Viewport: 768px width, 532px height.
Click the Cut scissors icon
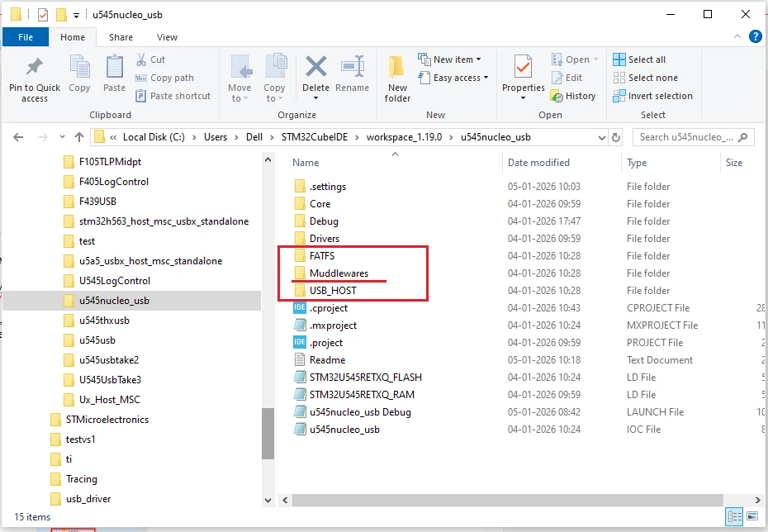[x=141, y=59]
